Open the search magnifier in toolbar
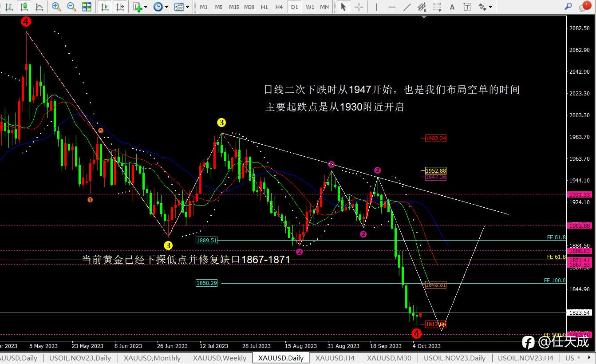Screen dimensions: 596x364 point(568,7)
